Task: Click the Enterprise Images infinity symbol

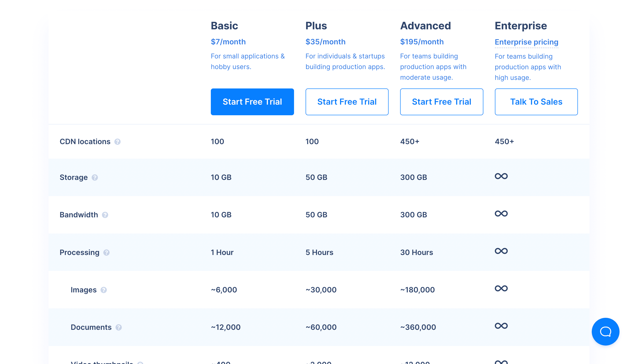Action: (x=501, y=288)
